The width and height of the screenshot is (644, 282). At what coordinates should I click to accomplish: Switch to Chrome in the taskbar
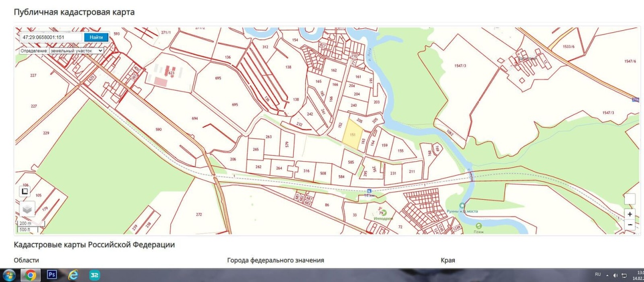31,275
